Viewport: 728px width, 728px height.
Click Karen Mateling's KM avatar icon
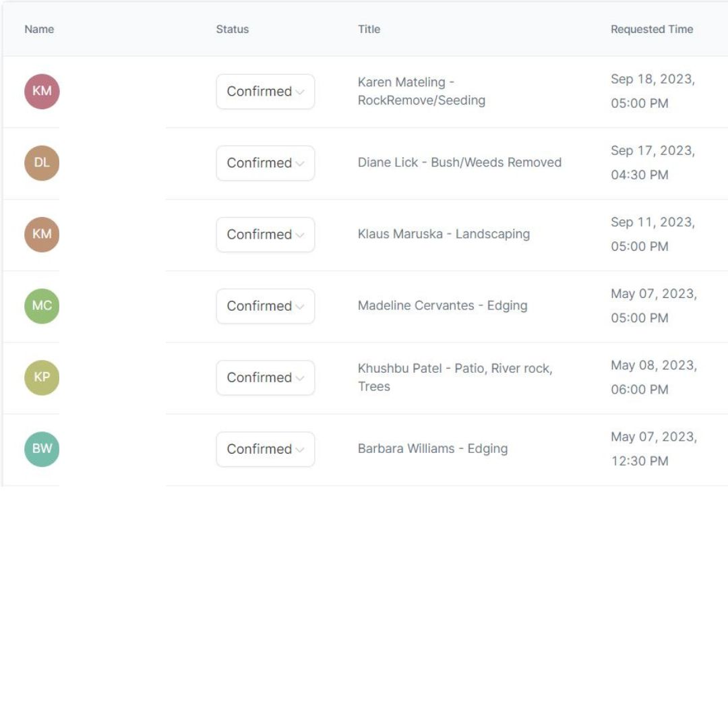[x=42, y=92]
